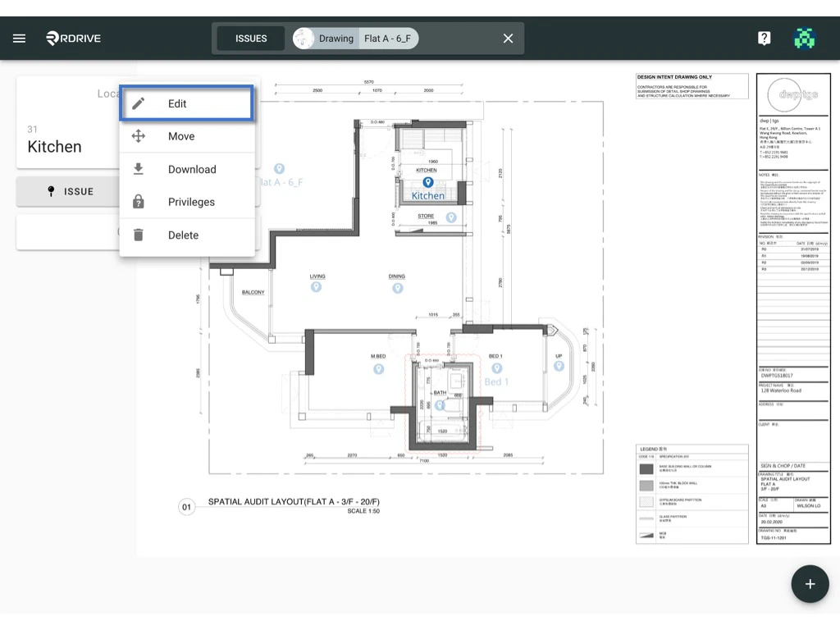Click the Privileges lock icon
This screenshot has width=840, height=630.
tap(138, 202)
